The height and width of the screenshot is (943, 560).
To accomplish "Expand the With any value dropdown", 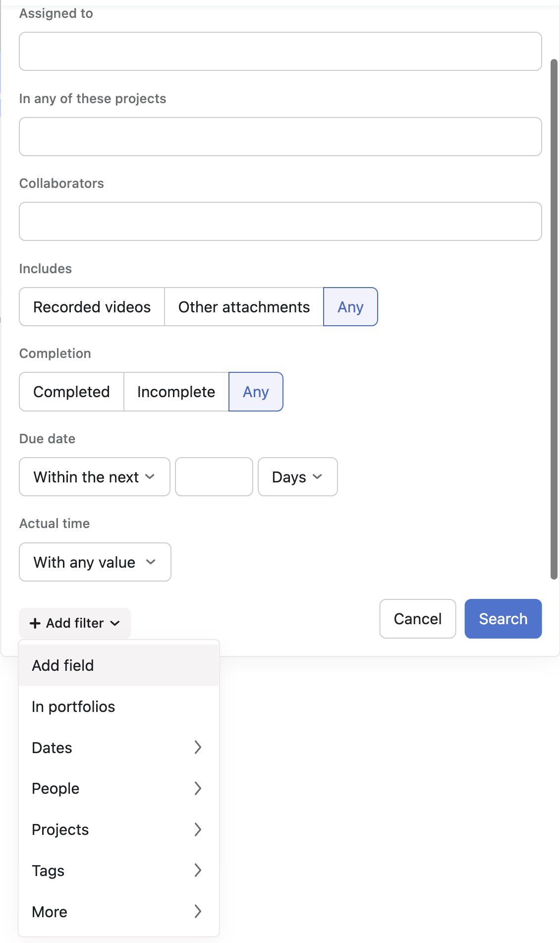I will 95,562.
